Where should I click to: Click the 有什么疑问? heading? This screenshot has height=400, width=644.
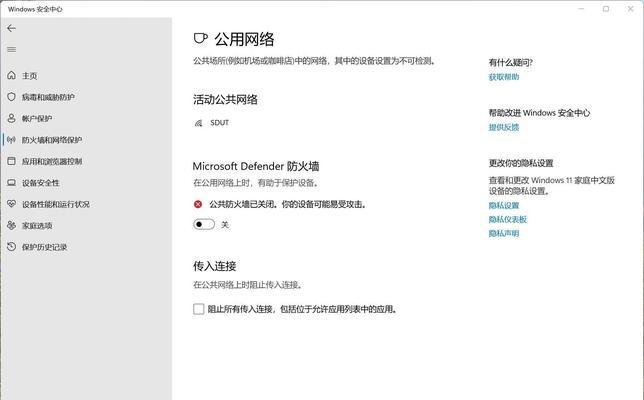(x=511, y=62)
